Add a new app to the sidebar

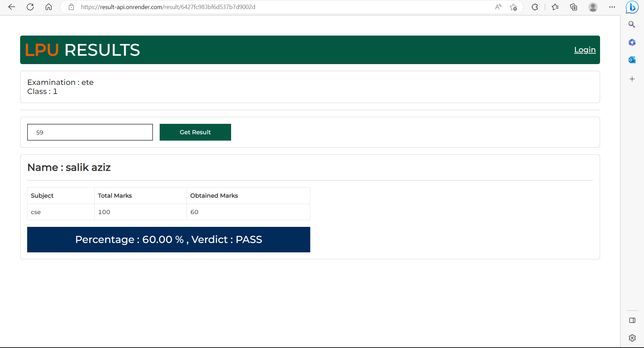[x=632, y=79]
